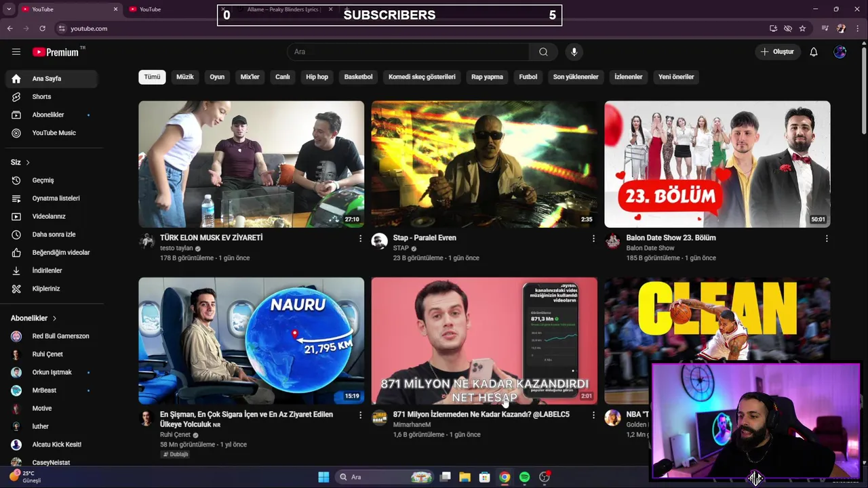868x488 pixels.
Task: Open the YouTube hamburger guide menu
Action: [16, 52]
